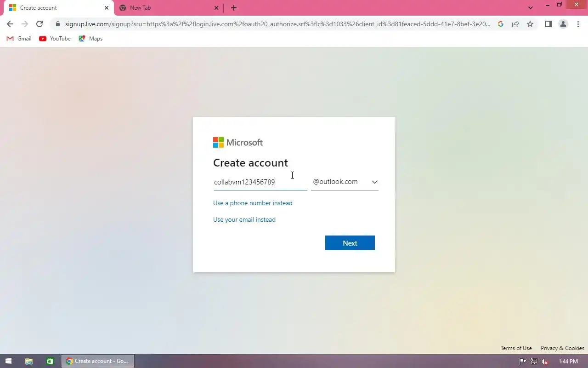Open the YouTube bookmark
588x368 pixels.
coord(55,39)
